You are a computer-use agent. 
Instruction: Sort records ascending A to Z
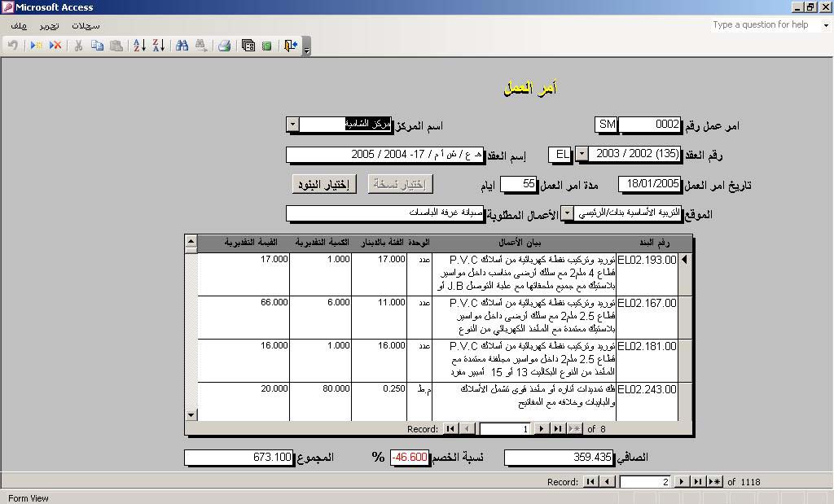(x=139, y=46)
